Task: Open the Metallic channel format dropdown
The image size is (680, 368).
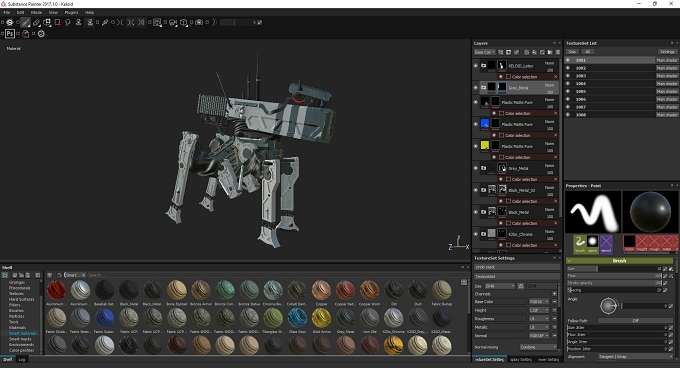Action: [x=539, y=327]
